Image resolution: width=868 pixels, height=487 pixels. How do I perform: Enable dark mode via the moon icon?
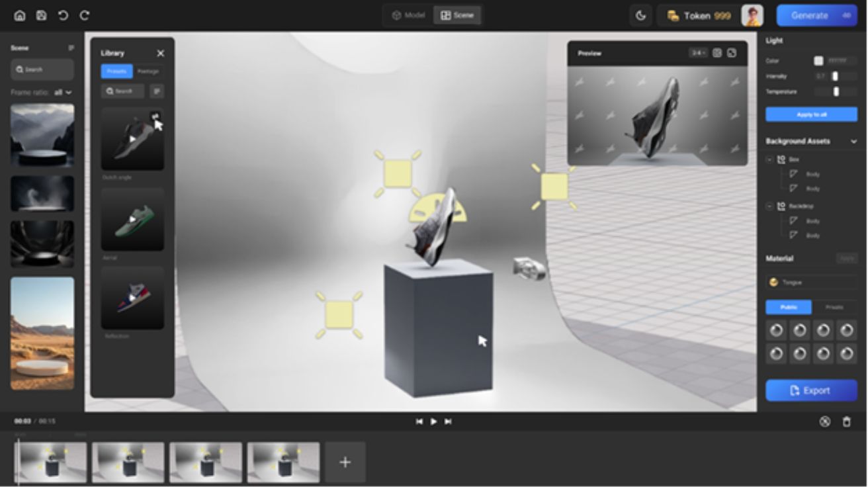[640, 15]
